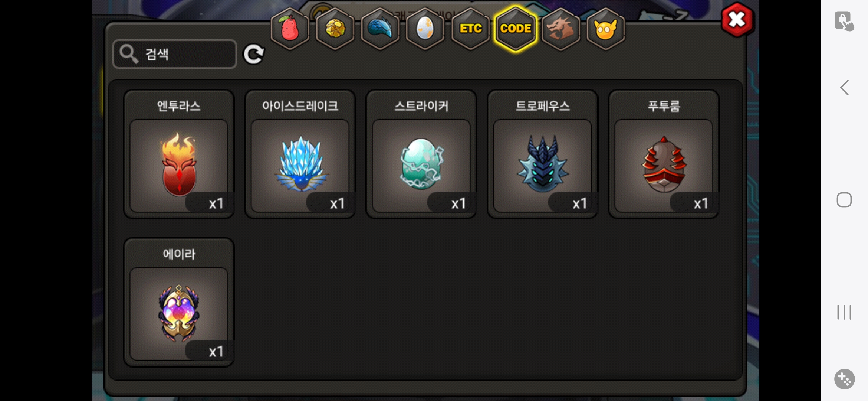Tap the Android home button
868x401 pixels.
tap(844, 200)
